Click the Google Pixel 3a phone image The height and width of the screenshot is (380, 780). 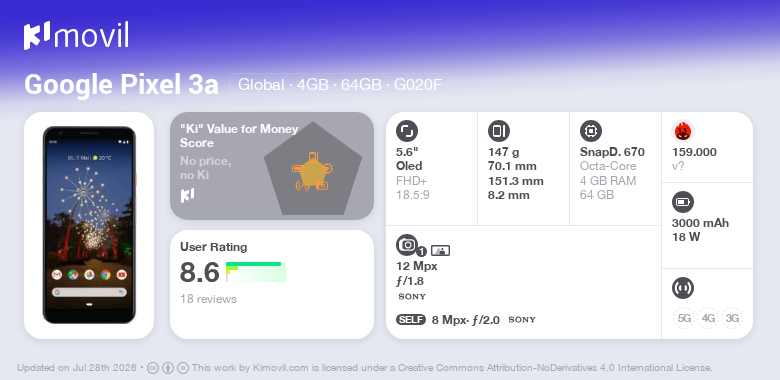click(89, 225)
